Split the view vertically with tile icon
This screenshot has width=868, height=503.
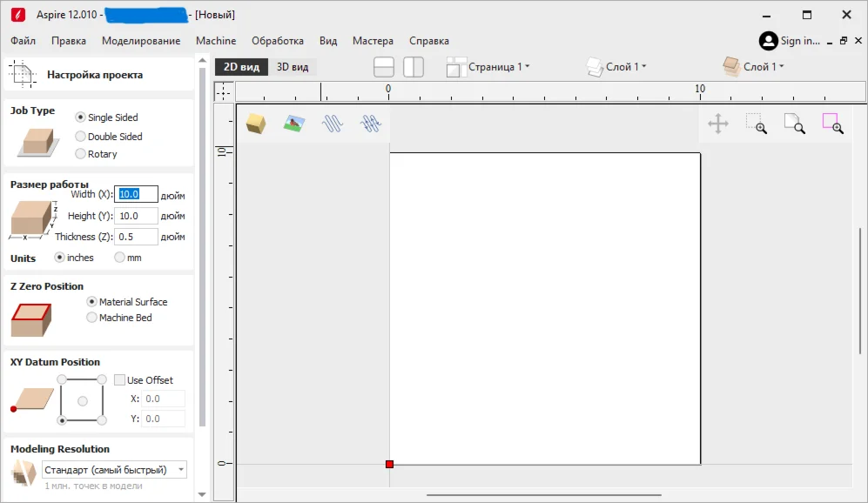coord(414,67)
